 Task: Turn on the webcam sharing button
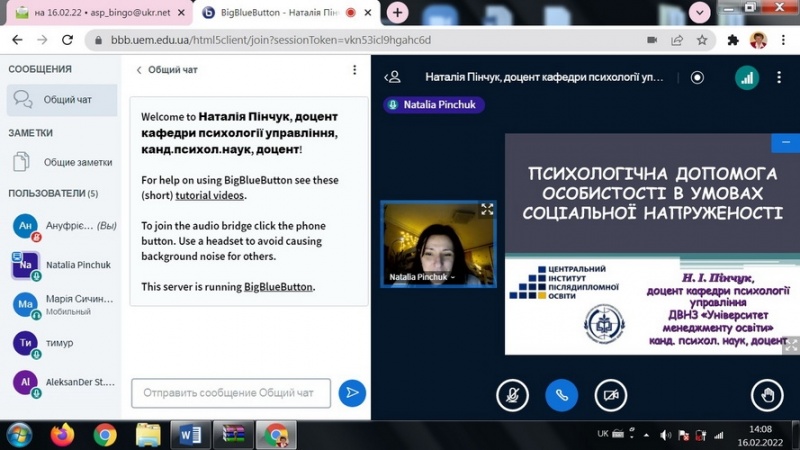[x=610, y=395]
